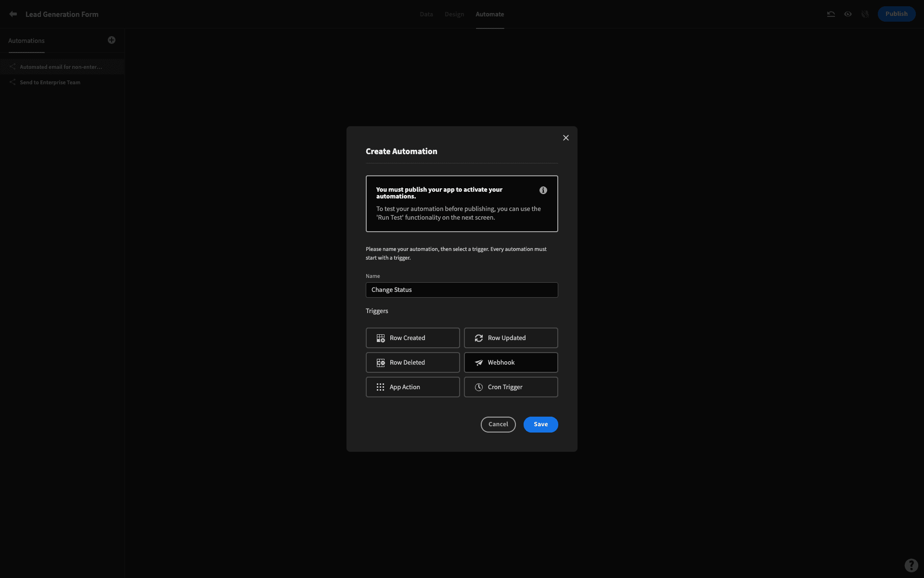The width and height of the screenshot is (924, 578).
Task: Switch to the Data tab
Action: pos(426,14)
